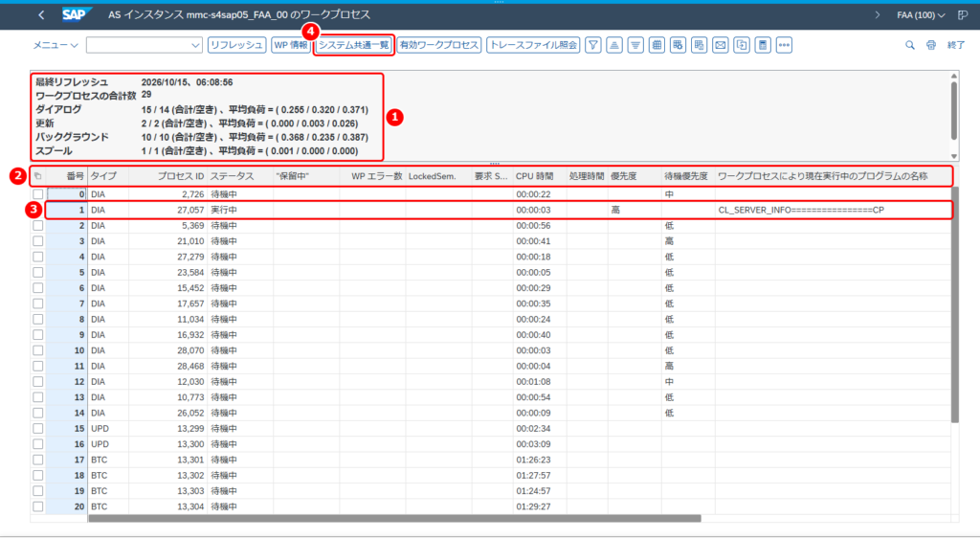
Task: Tick the checkbox for BTC process 20
Action: tap(38, 507)
